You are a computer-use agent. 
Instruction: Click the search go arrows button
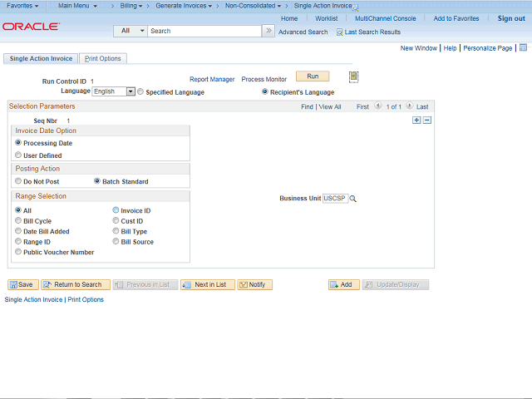point(268,31)
